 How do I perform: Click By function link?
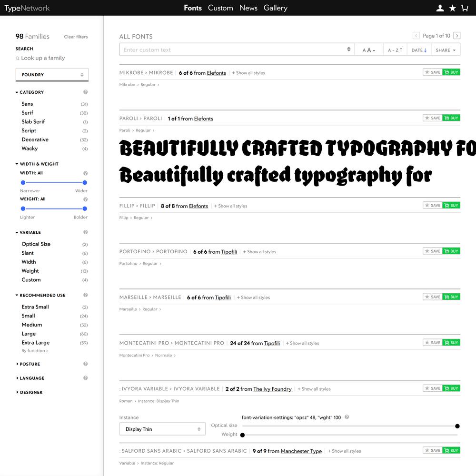34,351
